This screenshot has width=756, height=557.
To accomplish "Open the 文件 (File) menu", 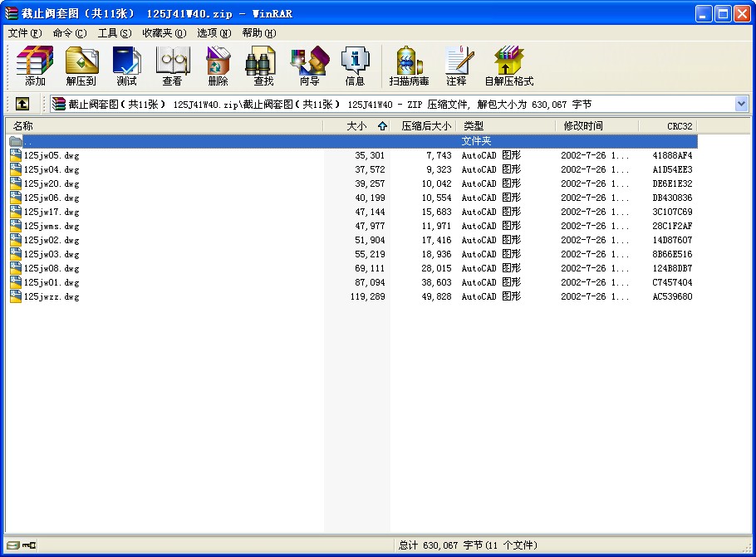I will 24,33.
